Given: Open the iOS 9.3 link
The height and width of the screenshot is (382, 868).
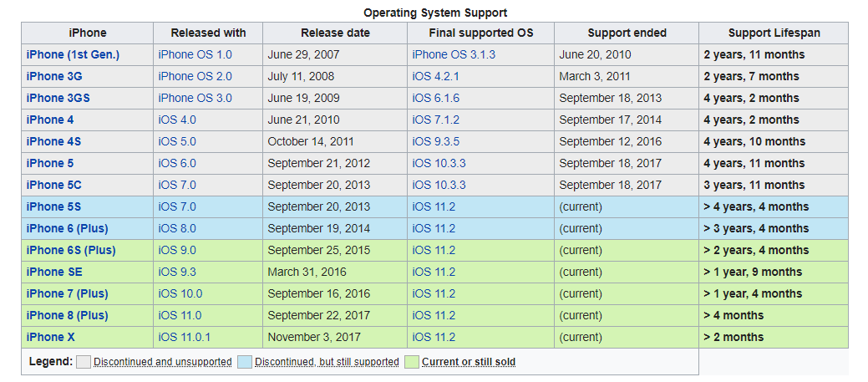Looking at the screenshot, I should pyautogui.click(x=177, y=272).
